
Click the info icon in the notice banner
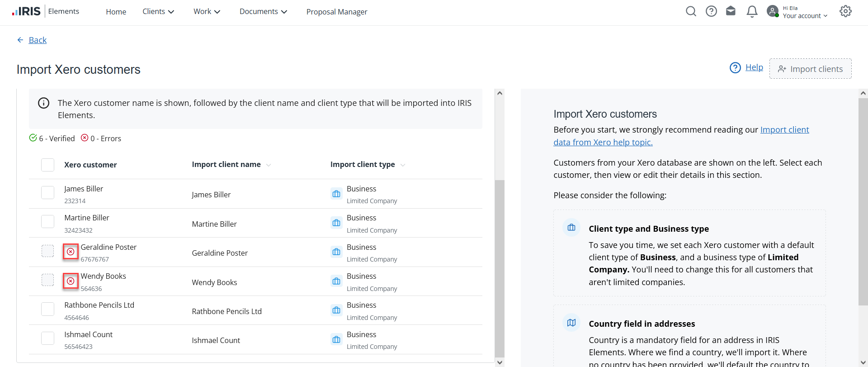tap(43, 103)
